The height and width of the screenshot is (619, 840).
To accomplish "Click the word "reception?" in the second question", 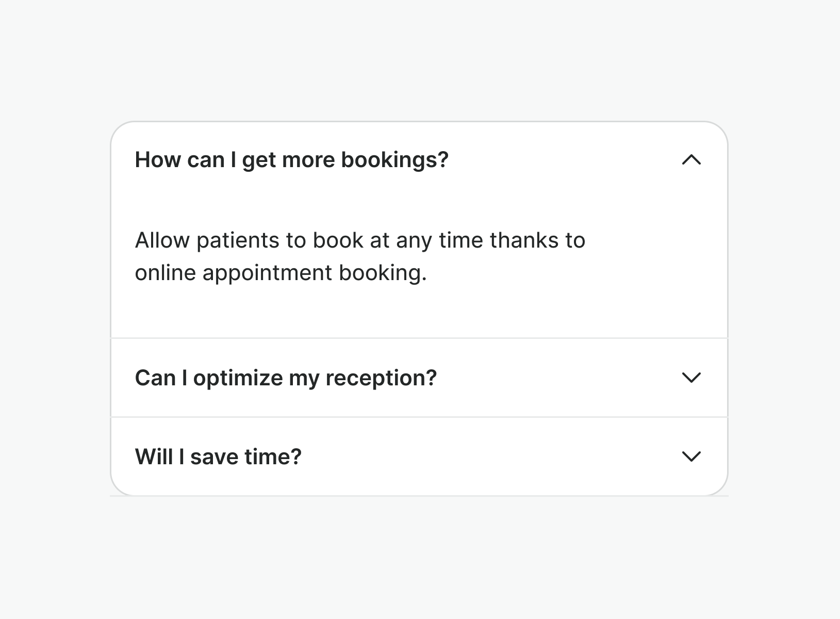I will pos(381,378).
